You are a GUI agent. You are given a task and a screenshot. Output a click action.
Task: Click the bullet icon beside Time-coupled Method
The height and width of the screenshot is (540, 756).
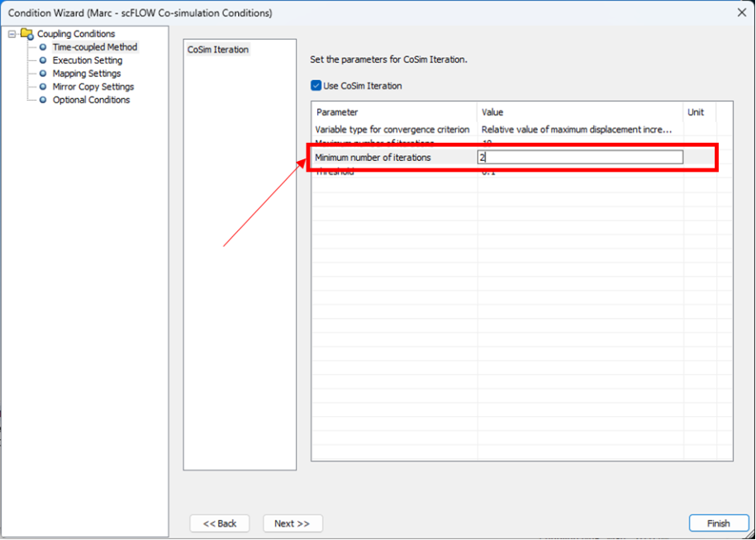pyautogui.click(x=43, y=47)
